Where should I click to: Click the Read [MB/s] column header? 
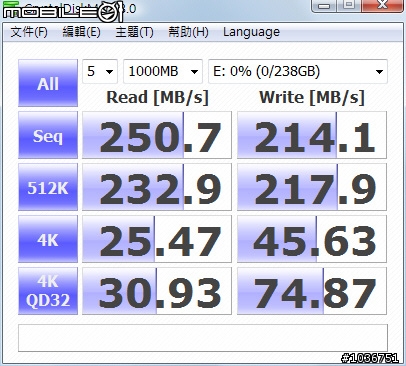tap(157, 98)
